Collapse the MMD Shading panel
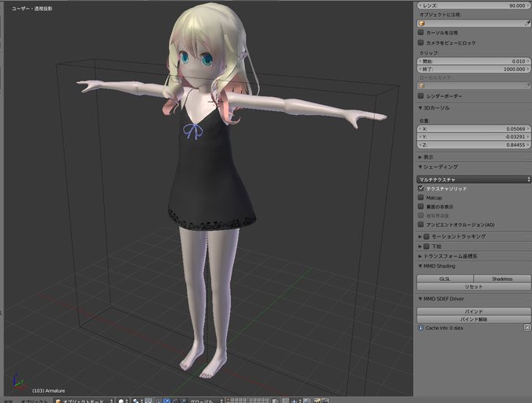Viewport: 532px width, 403px height. point(420,266)
